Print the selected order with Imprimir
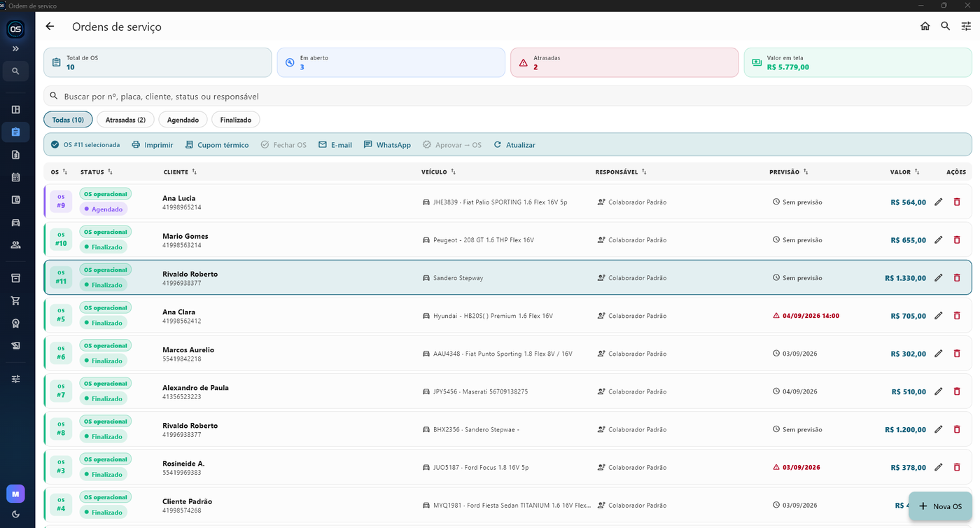 [x=152, y=145]
